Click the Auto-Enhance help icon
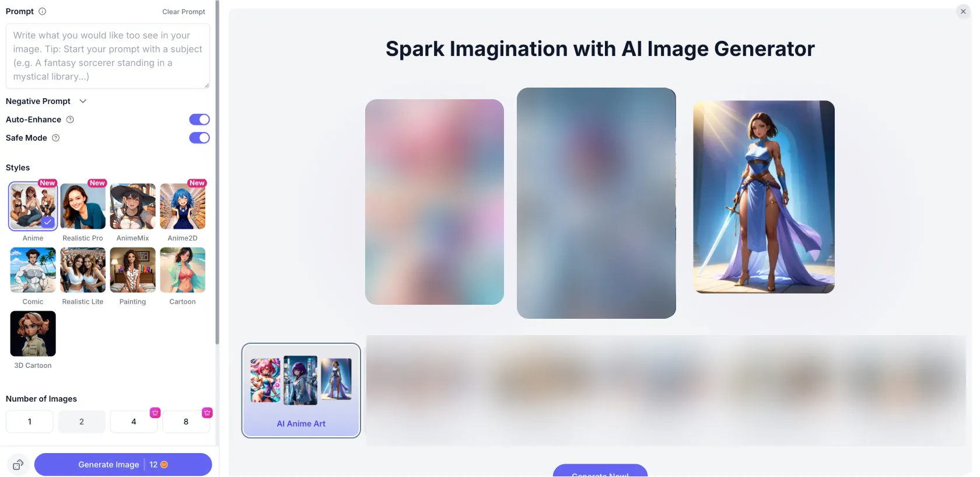This screenshot has width=980, height=477. tap(70, 120)
